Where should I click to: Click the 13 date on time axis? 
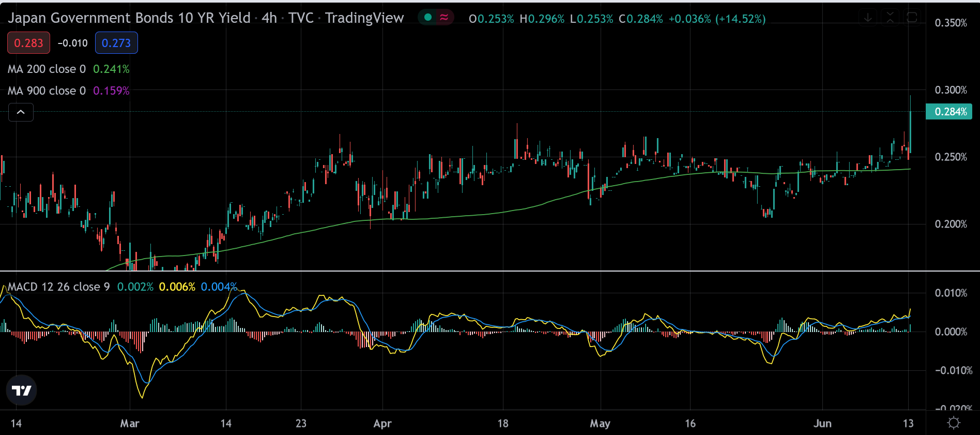coord(908,424)
